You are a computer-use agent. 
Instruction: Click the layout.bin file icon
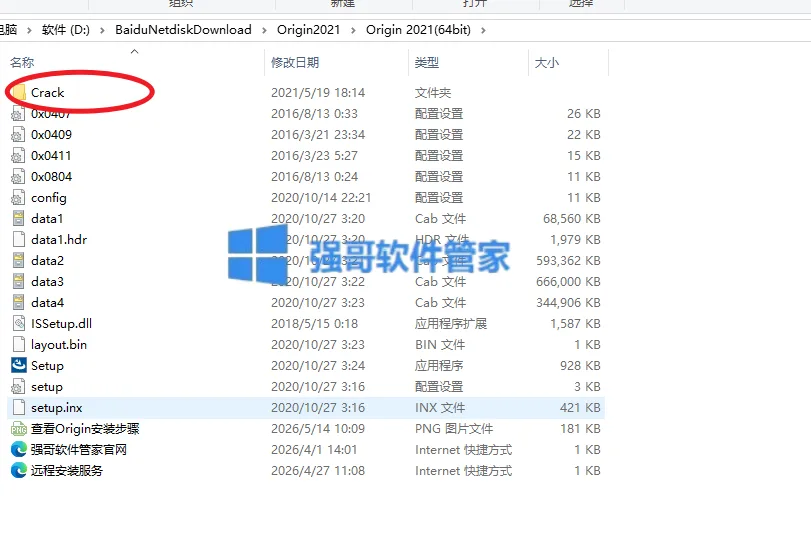tap(18, 345)
